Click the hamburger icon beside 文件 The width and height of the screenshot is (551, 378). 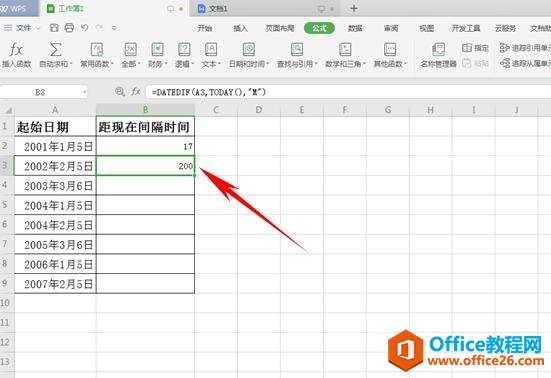coord(8,28)
